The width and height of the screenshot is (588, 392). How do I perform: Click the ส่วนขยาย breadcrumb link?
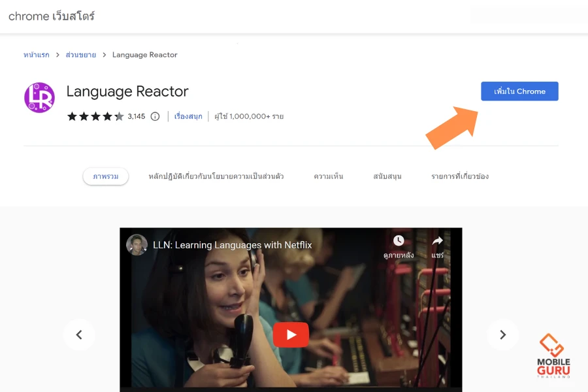point(81,55)
